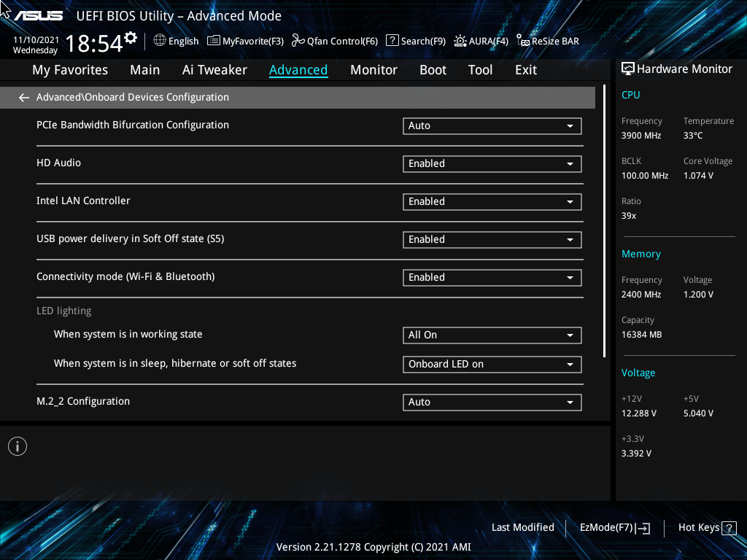Click +3.3V reading 3.392 V
The width and height of the screenshot is (747, 560).
coord(636,454)
